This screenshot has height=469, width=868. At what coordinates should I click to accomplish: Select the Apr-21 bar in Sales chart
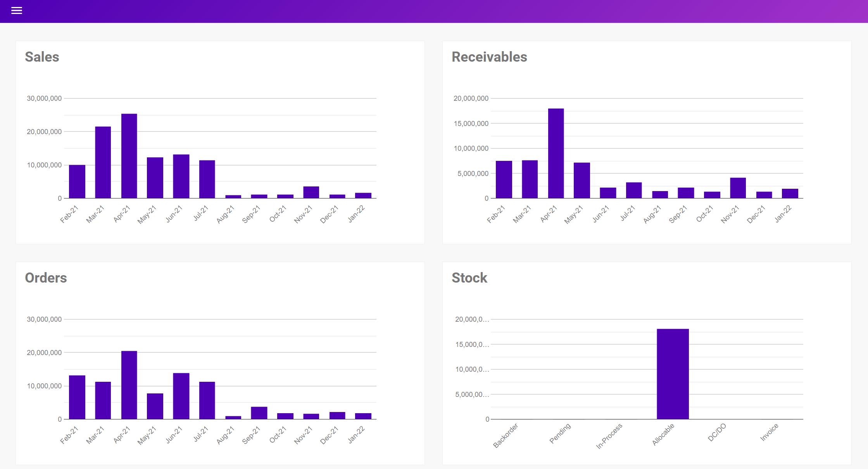click(x=129, y=156)
